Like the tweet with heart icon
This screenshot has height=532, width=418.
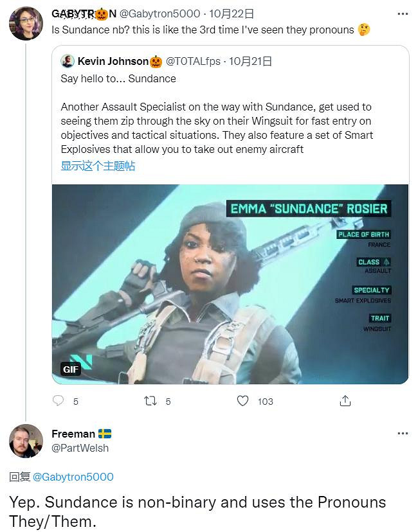pyautogui.click(x=242, y=401)
